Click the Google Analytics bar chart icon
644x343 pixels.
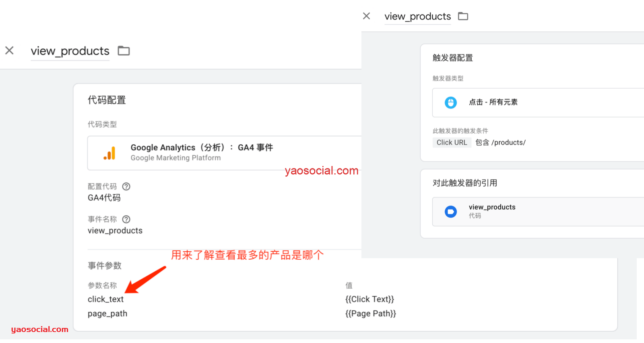pyautogui.click(x=109, y=153)
